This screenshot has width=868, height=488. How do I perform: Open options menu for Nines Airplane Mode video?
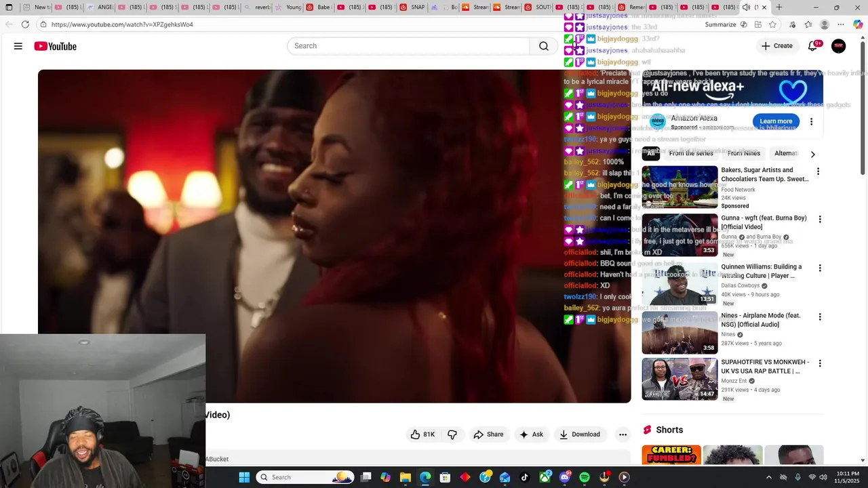pos(820,317)
